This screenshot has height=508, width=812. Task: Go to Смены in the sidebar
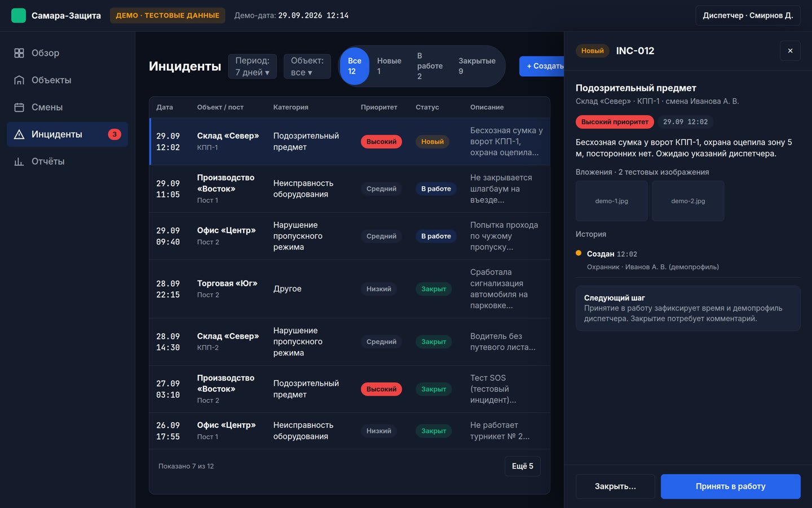coord(67,107)
